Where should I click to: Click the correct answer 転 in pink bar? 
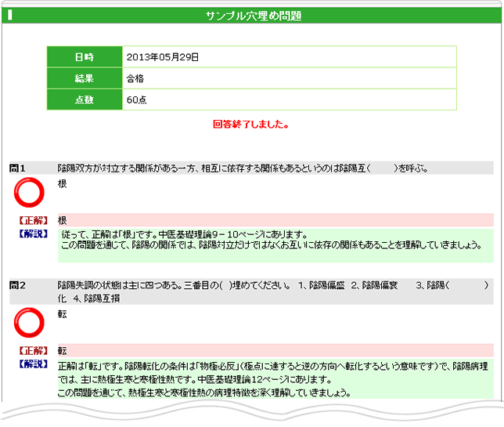[62, 351]
